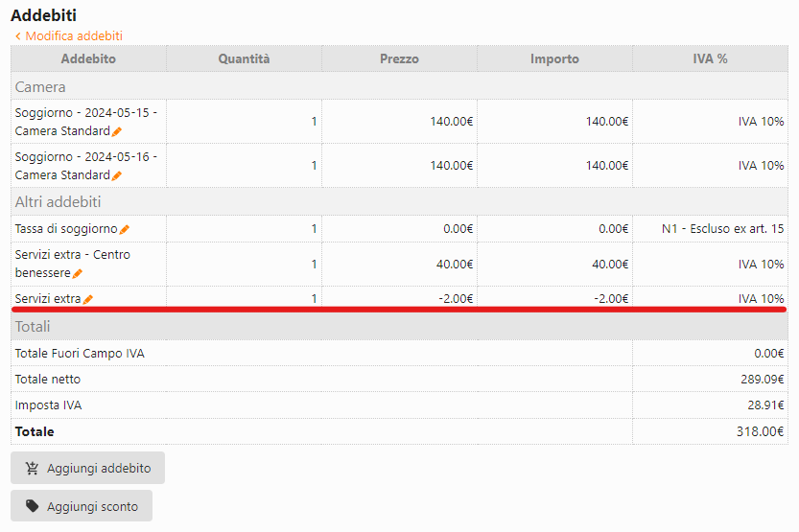Screen dimensions: 799x532
Task: Edit Tassa di soggiorno via pencil icon
Action: pyautogui.click(x=125, y=229)
